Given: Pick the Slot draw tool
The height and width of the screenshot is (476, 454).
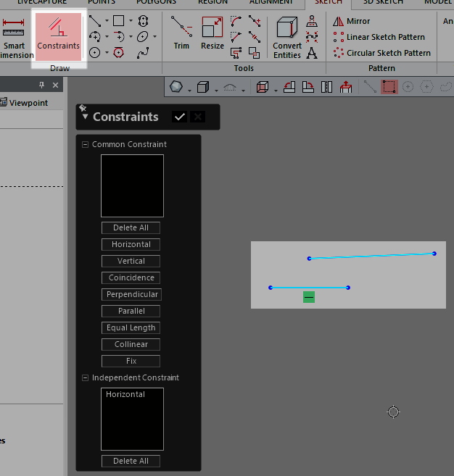Looking at the screenshot, I should [143, 21].
